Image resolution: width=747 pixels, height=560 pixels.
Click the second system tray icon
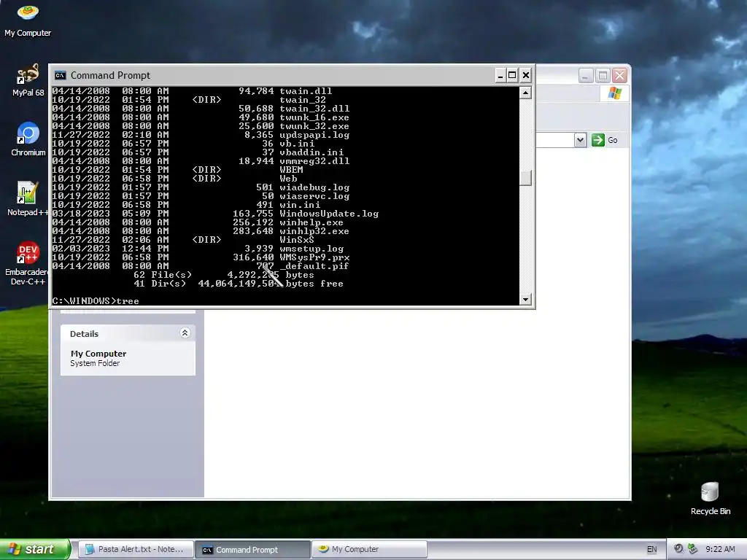693,549
